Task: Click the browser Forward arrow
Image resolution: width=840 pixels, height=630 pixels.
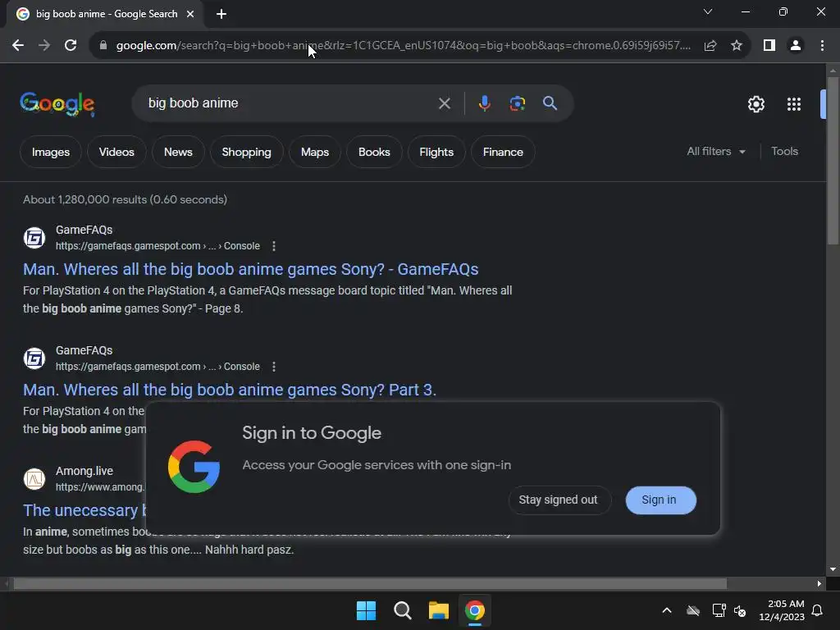Action: [x=44, y=46]
